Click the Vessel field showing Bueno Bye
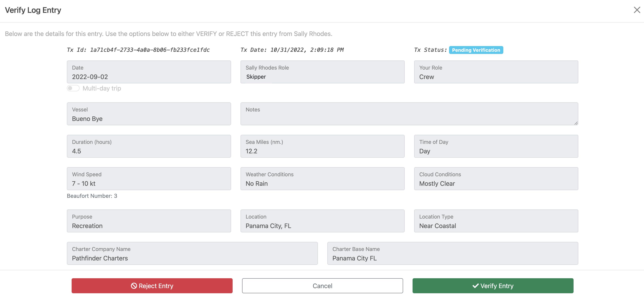Viewport: 644px width, 298px height. (149, 114)
